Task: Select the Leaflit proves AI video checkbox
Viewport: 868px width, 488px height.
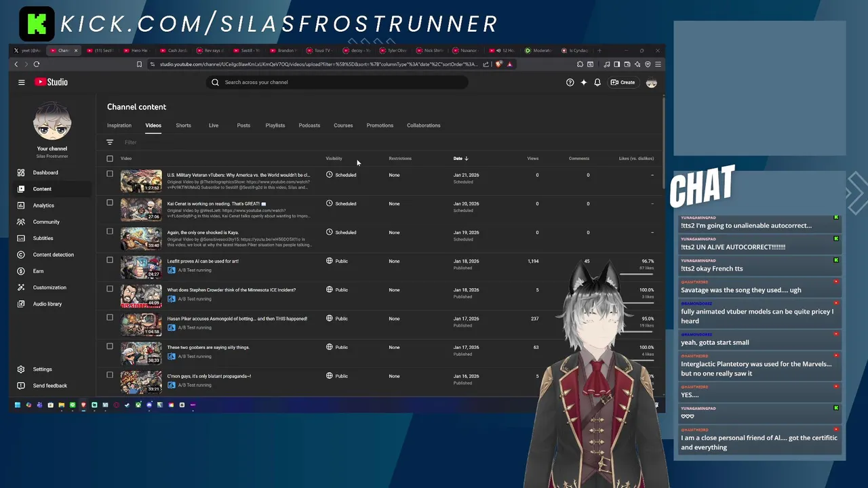Action: click(110, 260)
